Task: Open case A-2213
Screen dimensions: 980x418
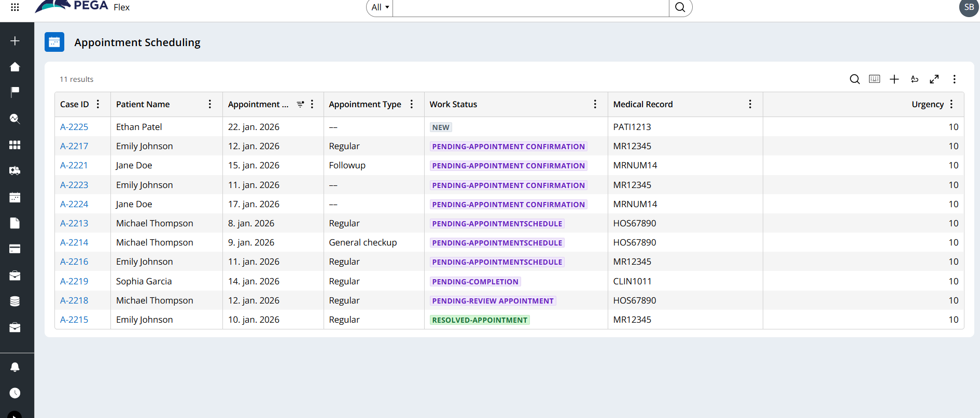Action: coord(74,223)
